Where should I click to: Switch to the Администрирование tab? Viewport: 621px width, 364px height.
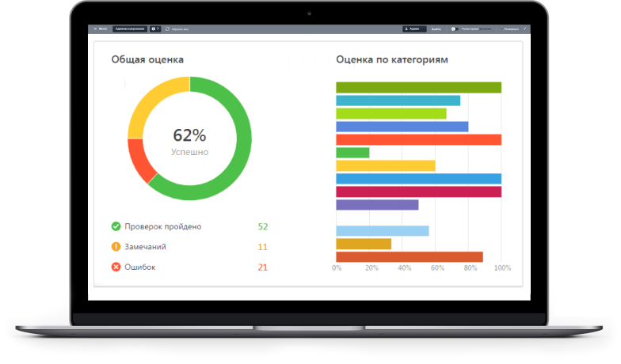[130, 28]
